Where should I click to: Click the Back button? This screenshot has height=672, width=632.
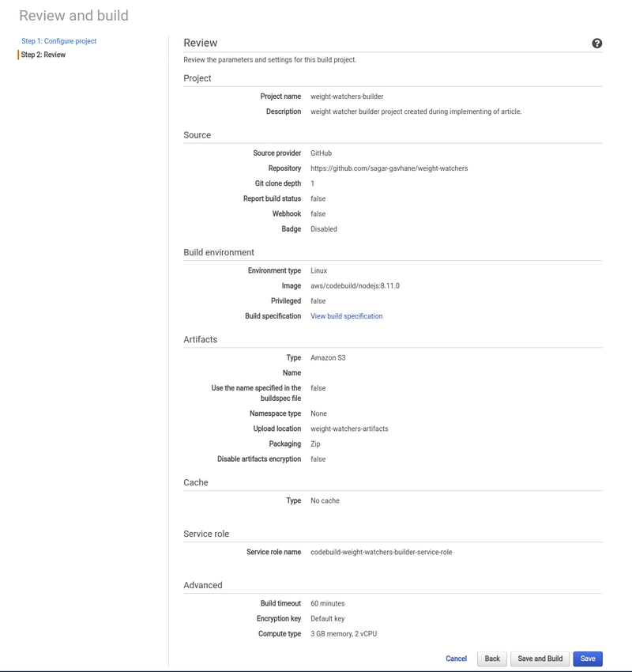tap(492, 659)
